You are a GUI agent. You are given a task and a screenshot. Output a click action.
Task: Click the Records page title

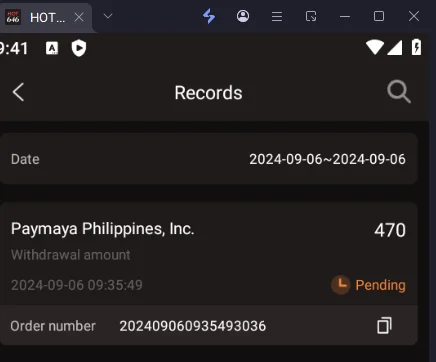click(209, 93)
